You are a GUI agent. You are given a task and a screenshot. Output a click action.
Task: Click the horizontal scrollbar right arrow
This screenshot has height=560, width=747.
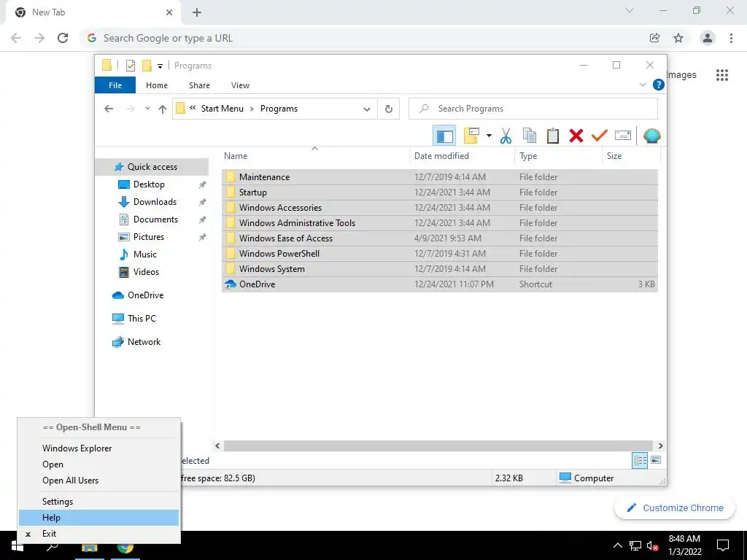pos(660,446)
